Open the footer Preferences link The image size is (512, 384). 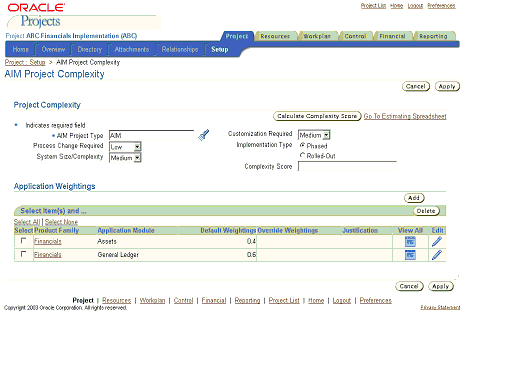point(376,300)
